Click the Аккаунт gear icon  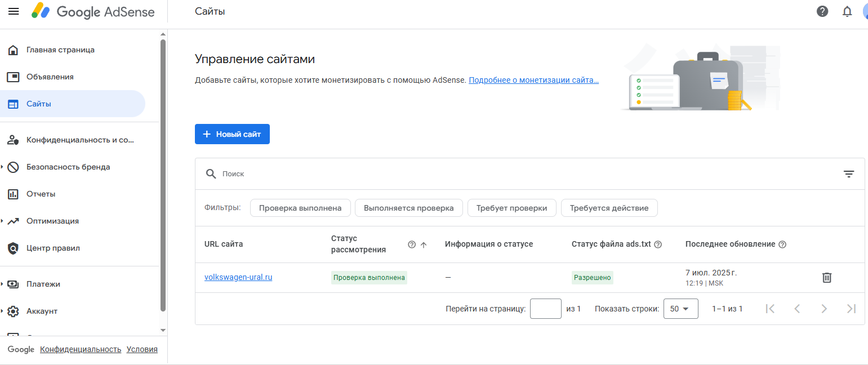pos(13,311)
